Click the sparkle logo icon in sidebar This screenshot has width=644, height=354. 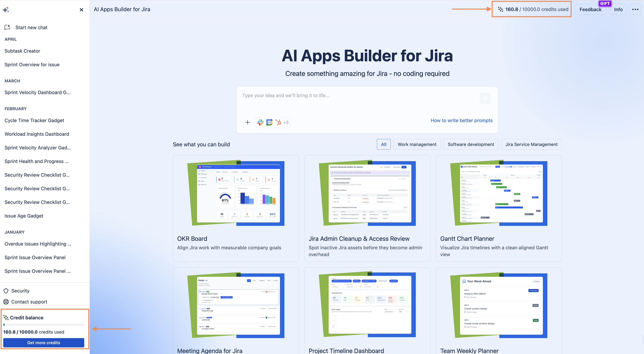pos(6,10)
